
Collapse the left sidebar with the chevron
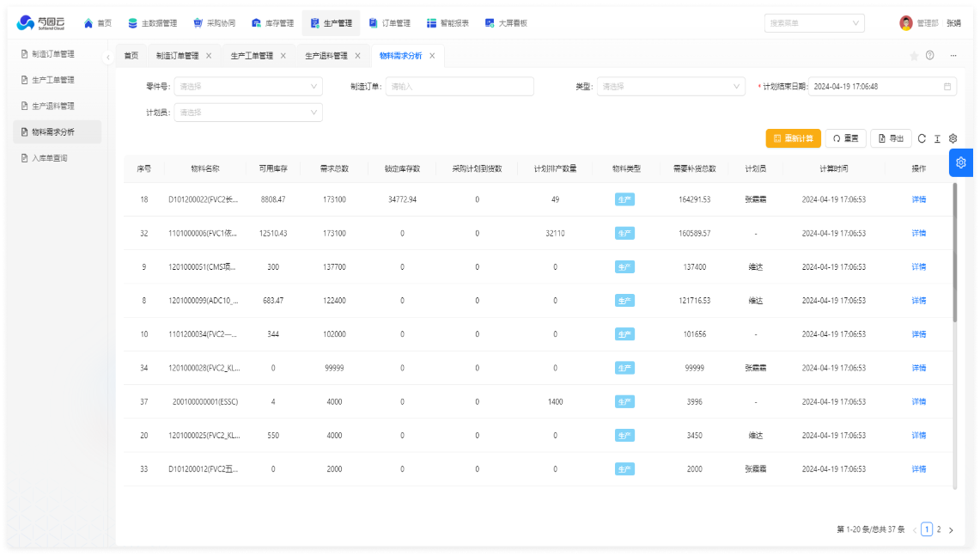pyautogui.click(x=108, y=57)
